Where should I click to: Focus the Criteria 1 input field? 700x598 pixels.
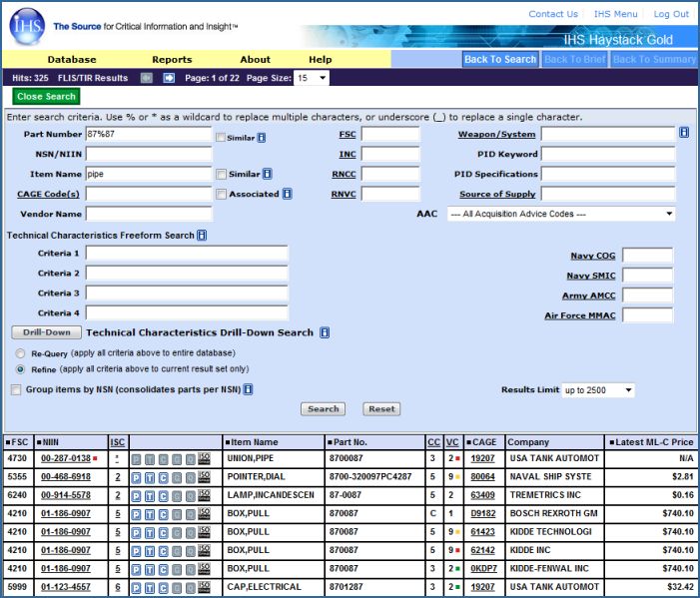pyautogui.click(x=187, y=253)
